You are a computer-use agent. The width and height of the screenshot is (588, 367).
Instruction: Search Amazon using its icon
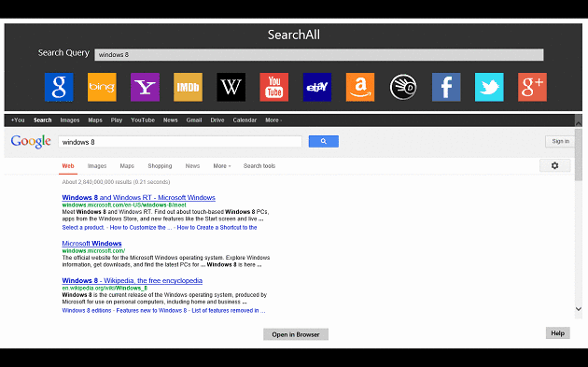[360, 87]
